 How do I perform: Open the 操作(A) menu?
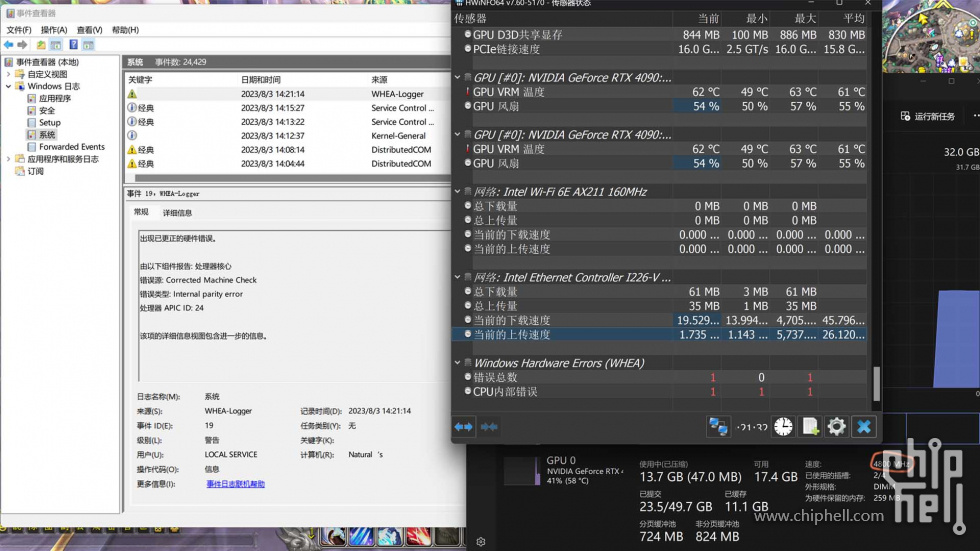(54, 30)
